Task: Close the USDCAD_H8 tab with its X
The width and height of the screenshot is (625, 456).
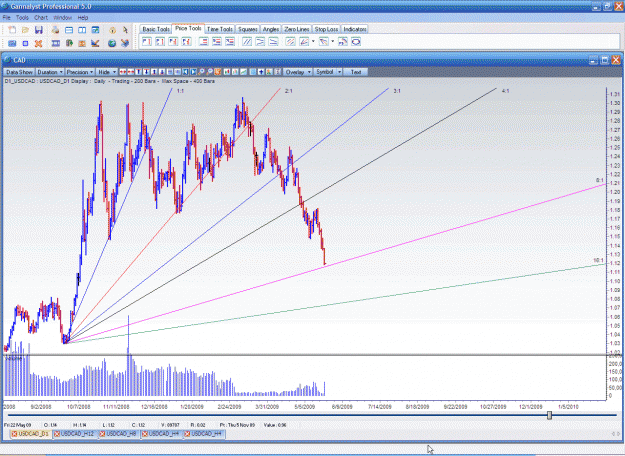Action: (102, 434)
